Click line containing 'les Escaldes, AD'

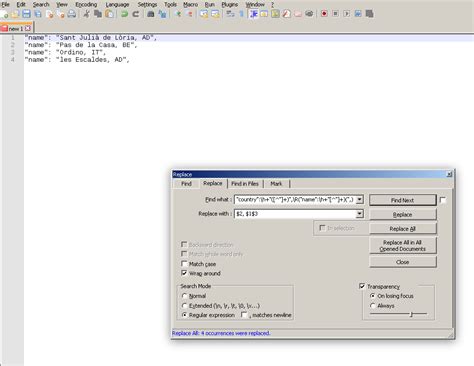click(77, 60)
